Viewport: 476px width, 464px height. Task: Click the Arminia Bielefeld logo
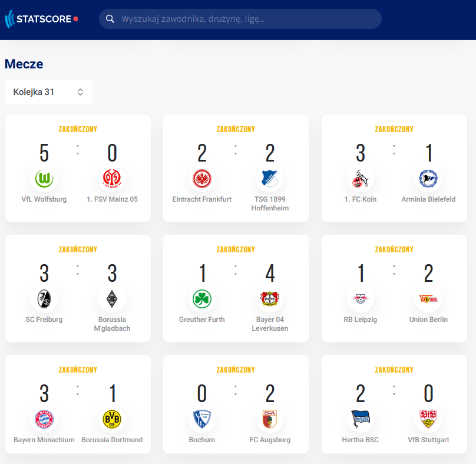(428, 179)
